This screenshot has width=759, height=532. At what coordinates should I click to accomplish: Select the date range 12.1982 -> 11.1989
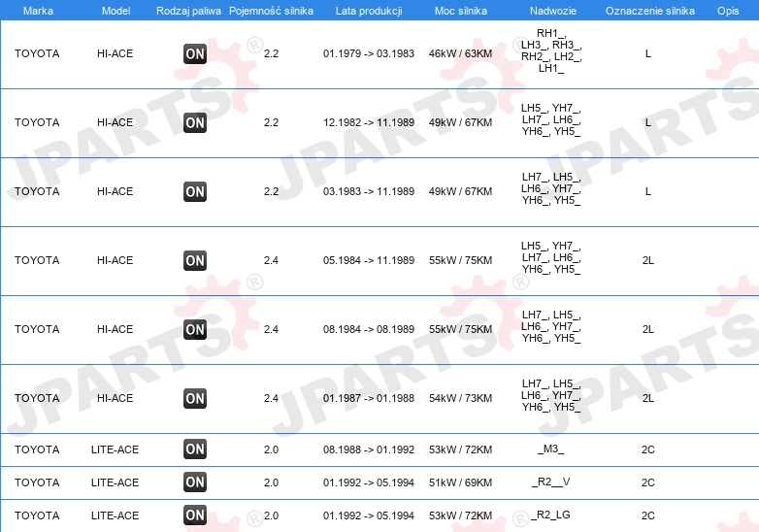tap(369, 122)
